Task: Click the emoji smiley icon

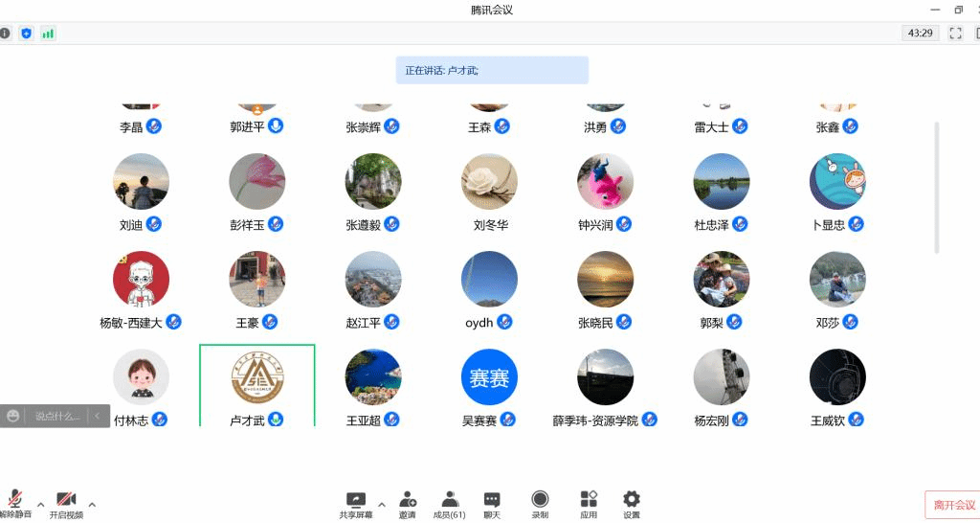Action: click(13, 416)
